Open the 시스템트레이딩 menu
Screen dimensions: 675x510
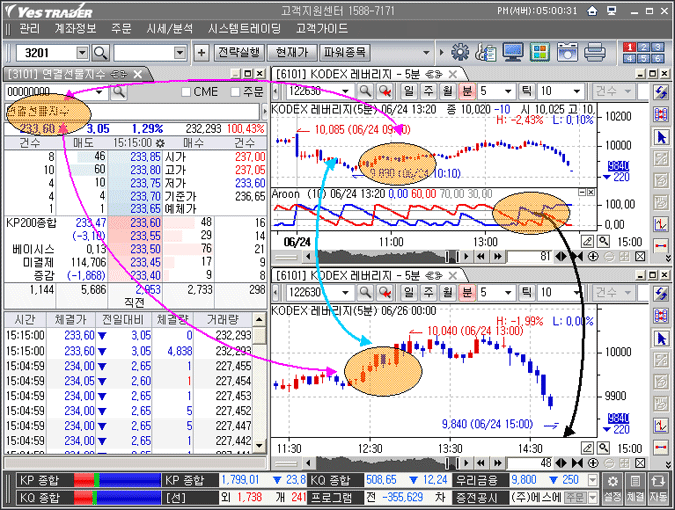(x=244, y=28)
